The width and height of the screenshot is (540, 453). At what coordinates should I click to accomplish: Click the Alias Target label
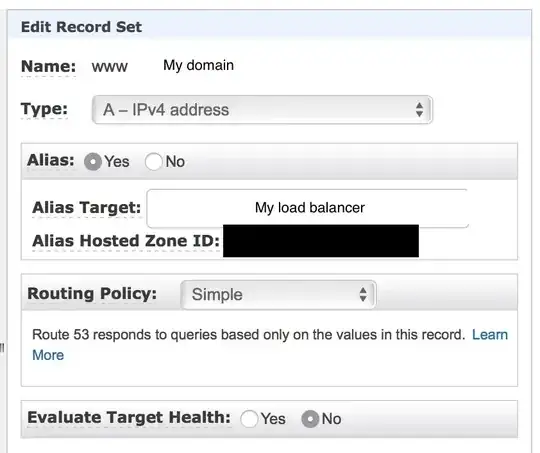[x=86, y=208]
